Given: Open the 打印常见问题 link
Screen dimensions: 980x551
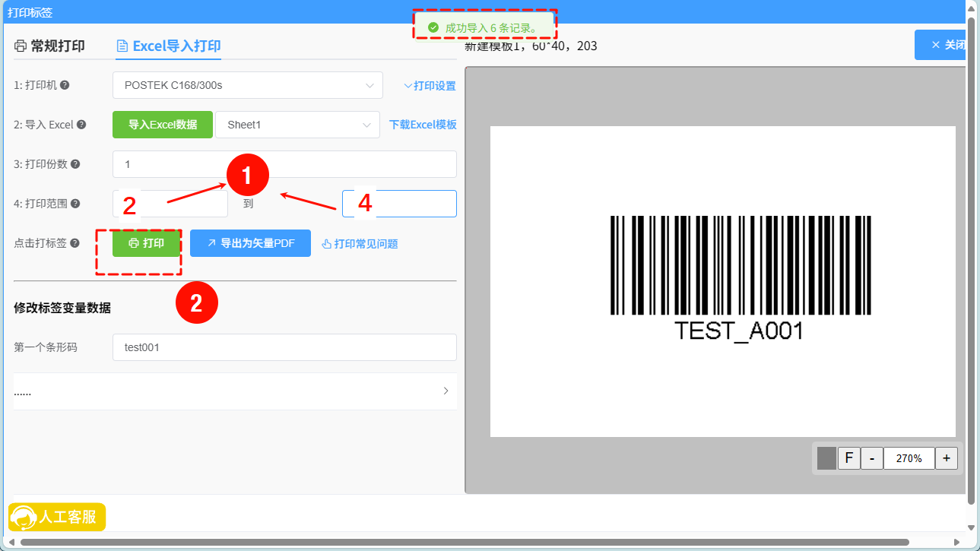Looking at the screenshot, I should click(x=360, y=244).
